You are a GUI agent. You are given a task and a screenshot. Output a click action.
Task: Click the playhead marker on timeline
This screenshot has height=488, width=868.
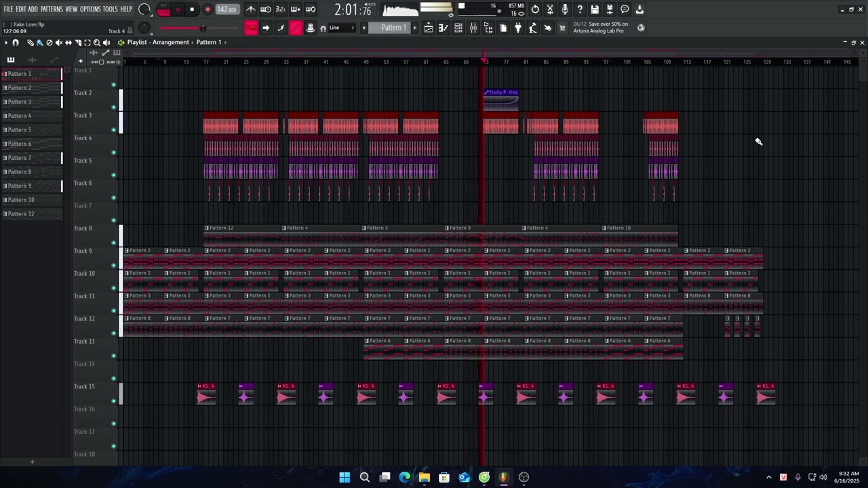(x=484, y=62)
